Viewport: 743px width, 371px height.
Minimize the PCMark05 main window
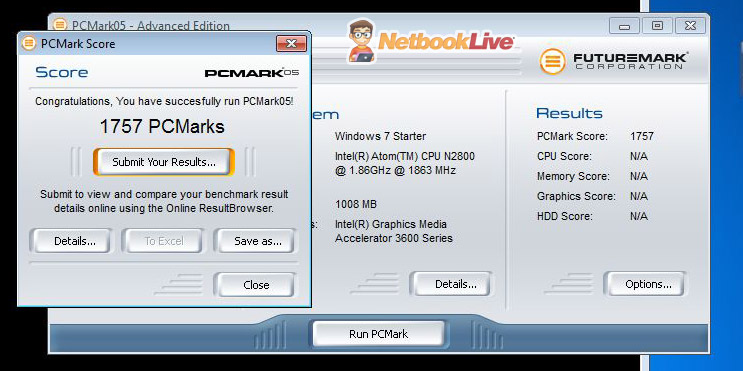[x=624, y=26]
